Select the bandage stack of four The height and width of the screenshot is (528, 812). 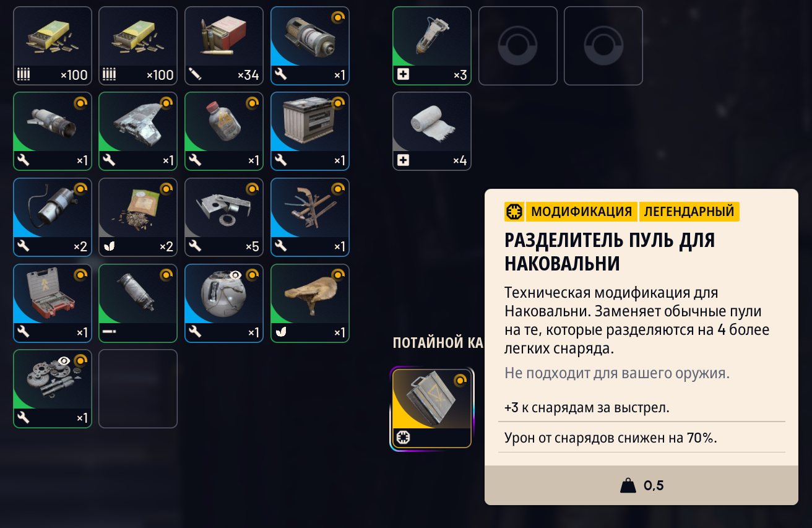tap(432, 131)
